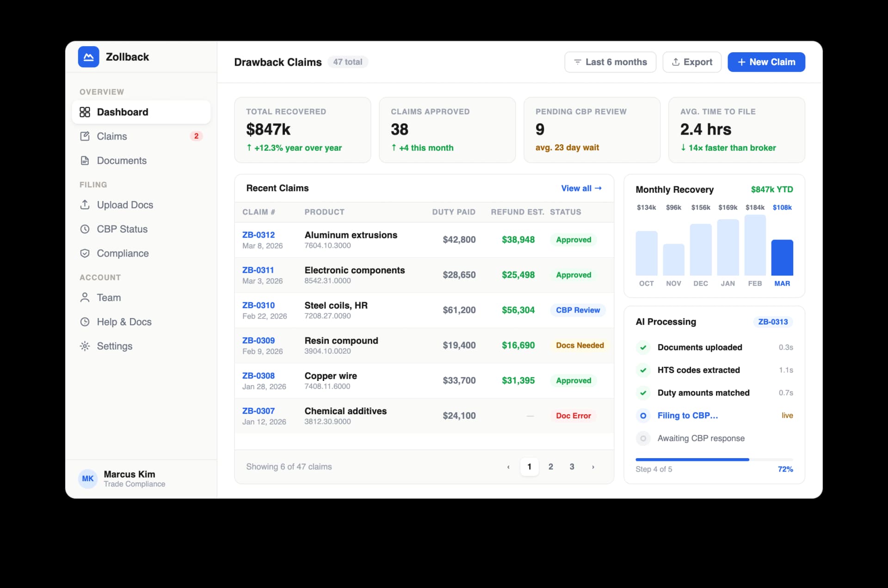The width and height of the screenshot is (888, 588).
Task: Click the Upload Docs arrow icon
Action: coord(85,205)
